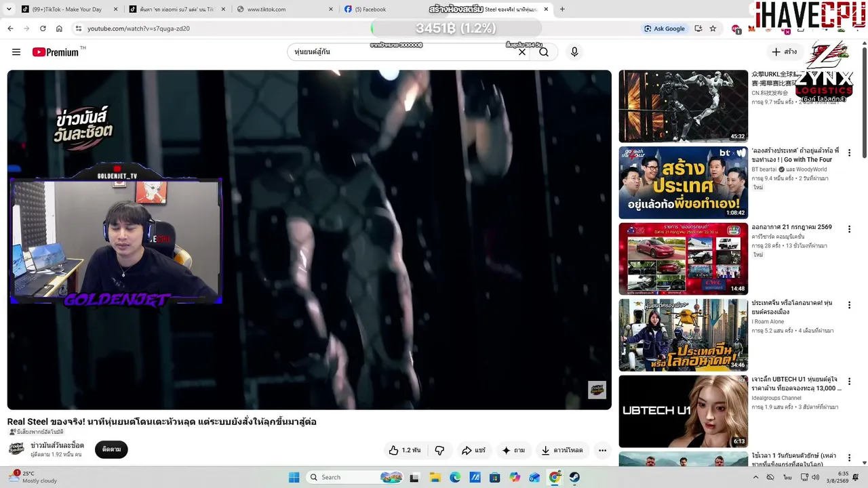Open Microsoft Store from the taskbar
Image resolution: width=868 pixels, height=488 pixels.
(495, 477)
